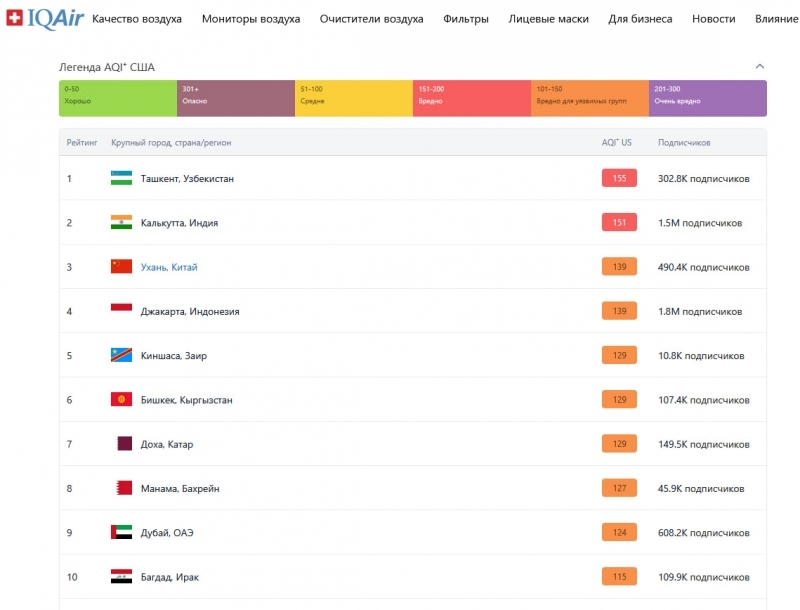This screenshot has width=800, height=610.
Task: Click the Kyrgyzstan flag beside Bishkek
Action: point(121,400)
